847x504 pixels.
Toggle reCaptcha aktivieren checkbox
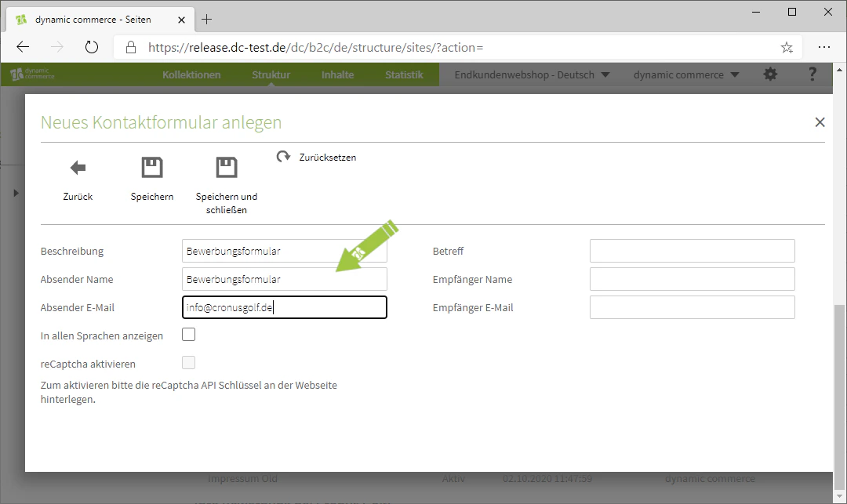click(188, 363)
